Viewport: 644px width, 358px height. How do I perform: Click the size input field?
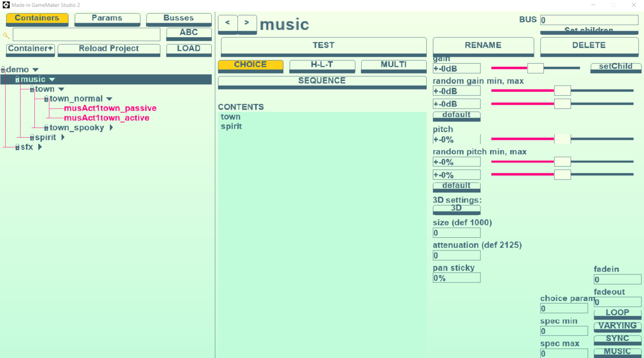456,233
